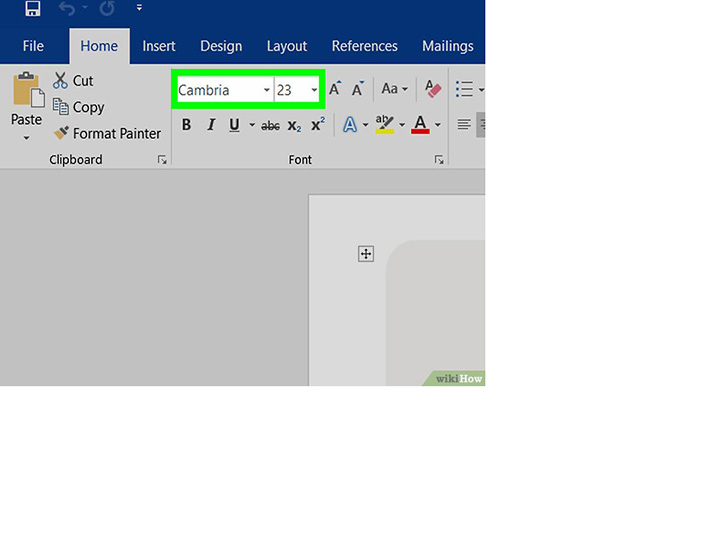This screenshot has height=546, width=728.
Task: Click the Decrease Font Size icon
Action: point(358,88)
